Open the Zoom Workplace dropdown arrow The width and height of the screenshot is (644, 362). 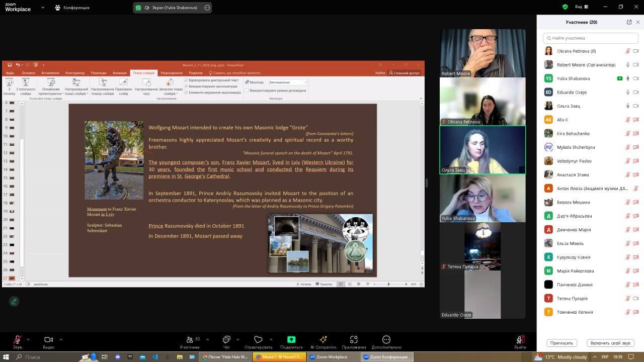pos(42,8)
